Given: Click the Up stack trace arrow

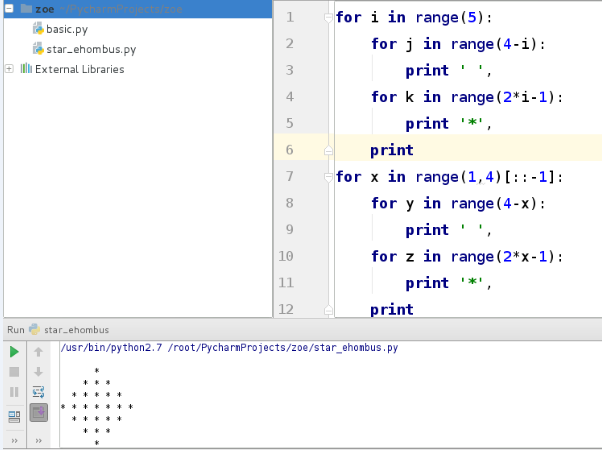Looking at the screenshot, I should coord(38,351).
